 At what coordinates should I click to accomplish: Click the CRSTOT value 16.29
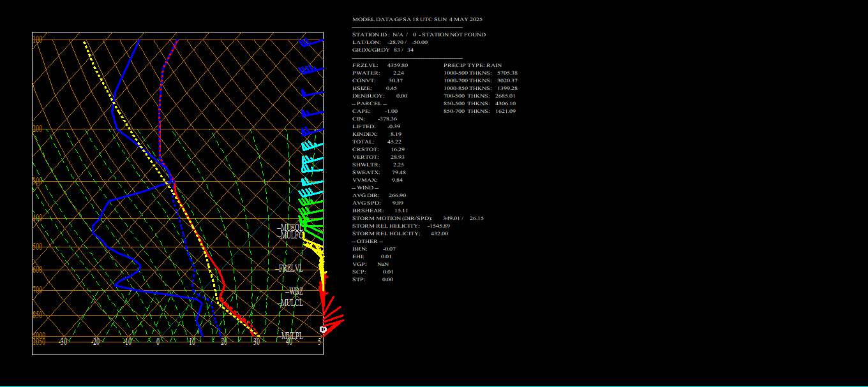398,149
